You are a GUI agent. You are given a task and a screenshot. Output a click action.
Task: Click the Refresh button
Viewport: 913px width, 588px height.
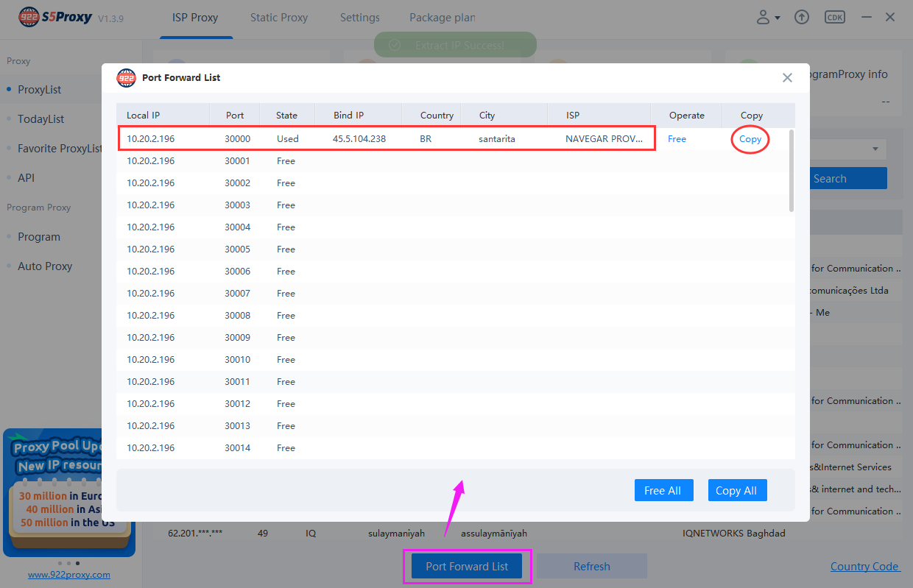pos(591,566)
